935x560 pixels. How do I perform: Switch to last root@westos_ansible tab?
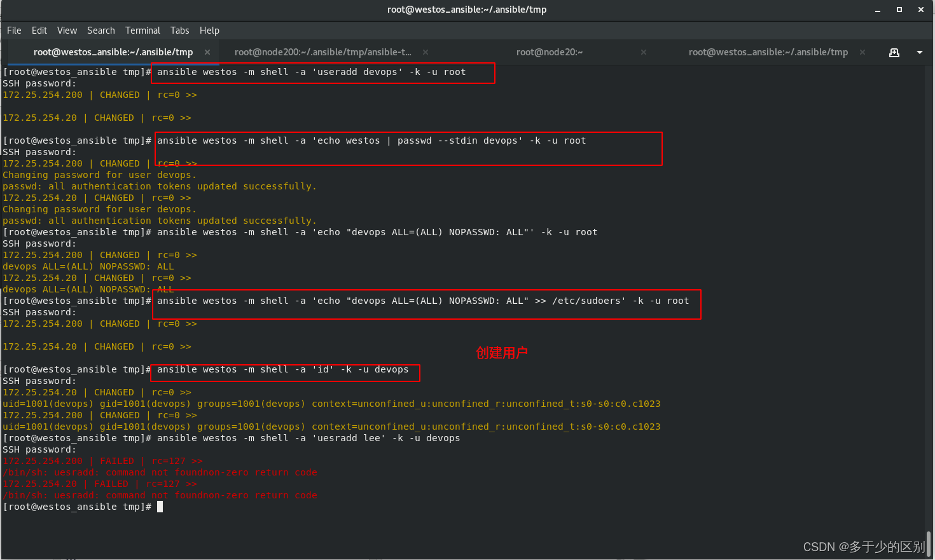click(x=768, y=52)
